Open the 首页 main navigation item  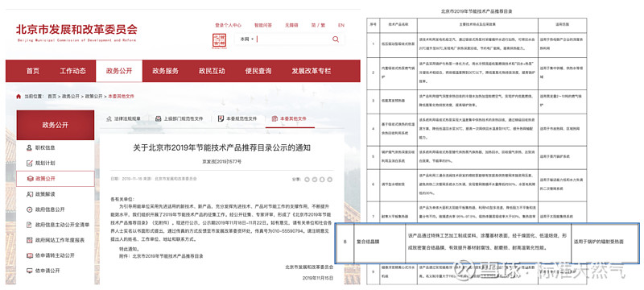33,71
